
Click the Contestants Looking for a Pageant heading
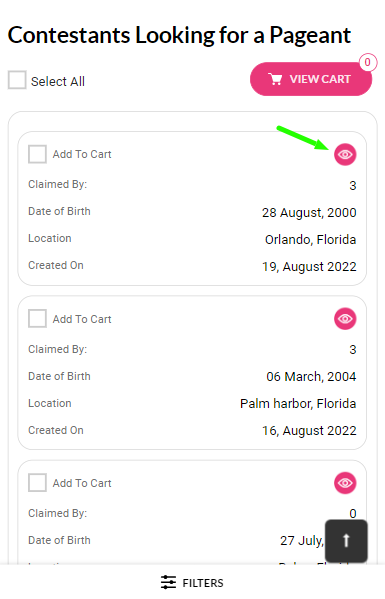pyautogui.click(x=179, y=35)
